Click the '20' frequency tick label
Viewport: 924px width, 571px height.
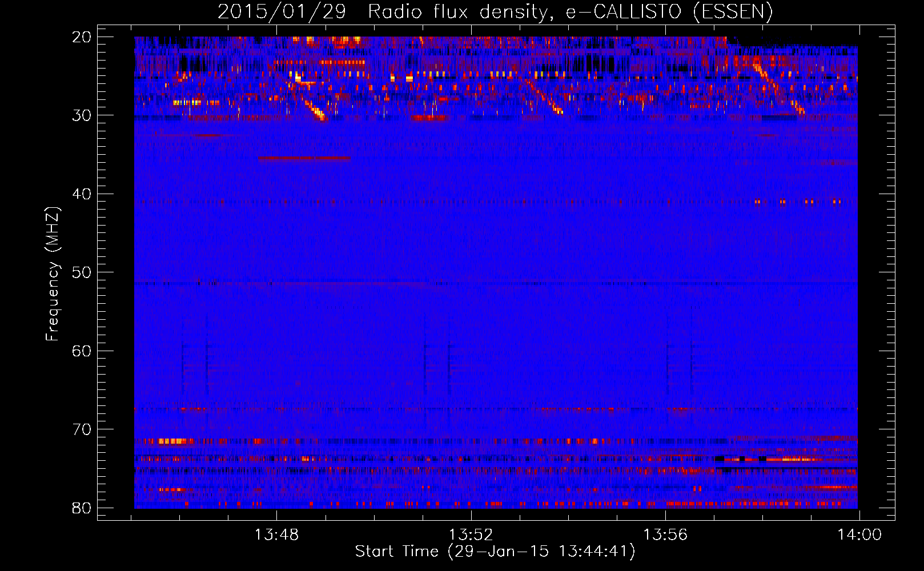pyautogui.click(x=82, y=37)
